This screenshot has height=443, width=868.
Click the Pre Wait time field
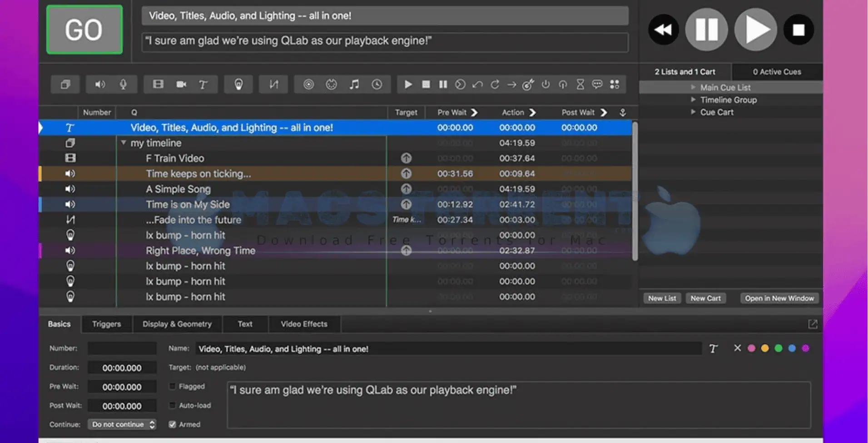(122, 387)
